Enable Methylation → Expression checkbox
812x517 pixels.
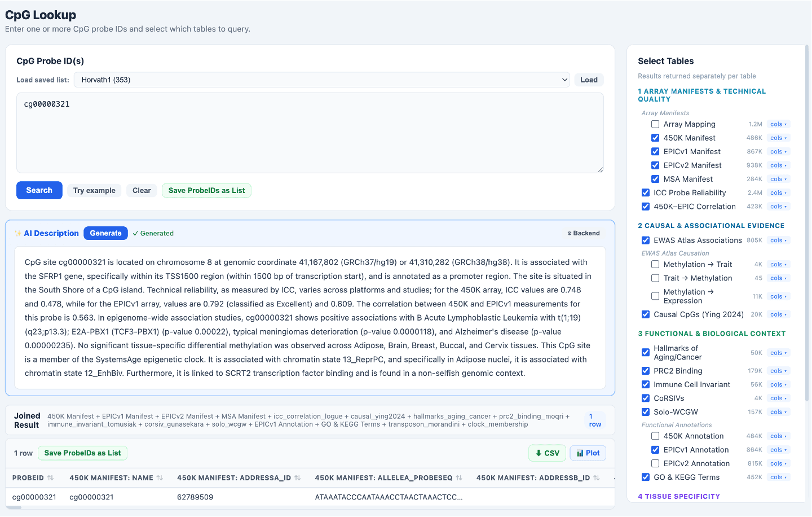tap(655, 296)
